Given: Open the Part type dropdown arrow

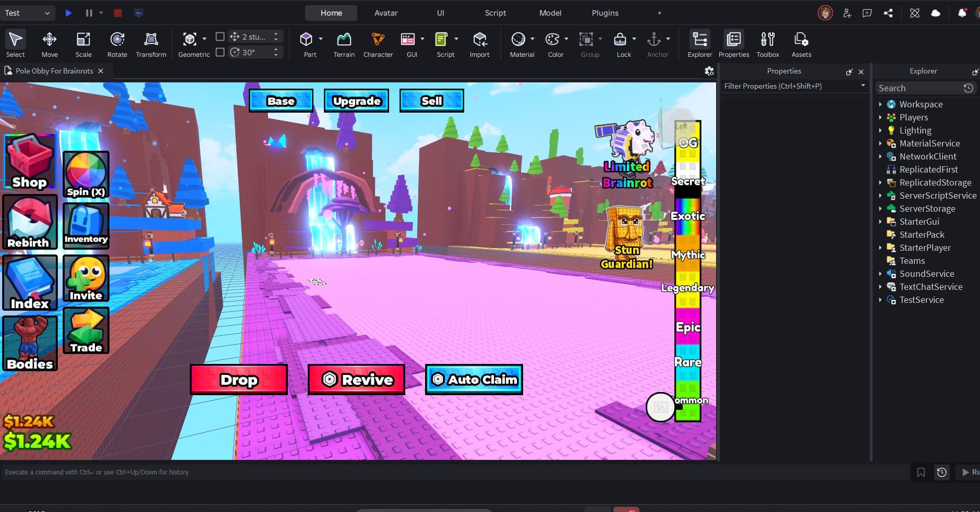Looking at the screenshot, I should pos(321,39).
